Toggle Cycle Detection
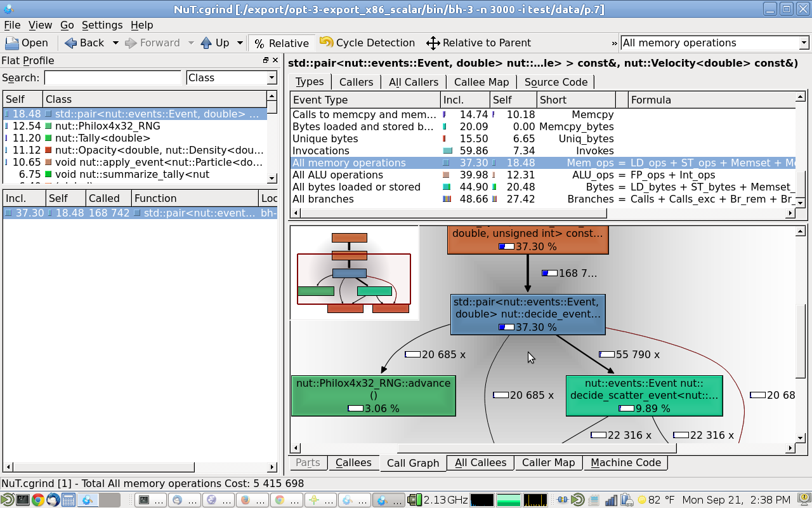Screen dimensions: 812x508 (367, 43)
